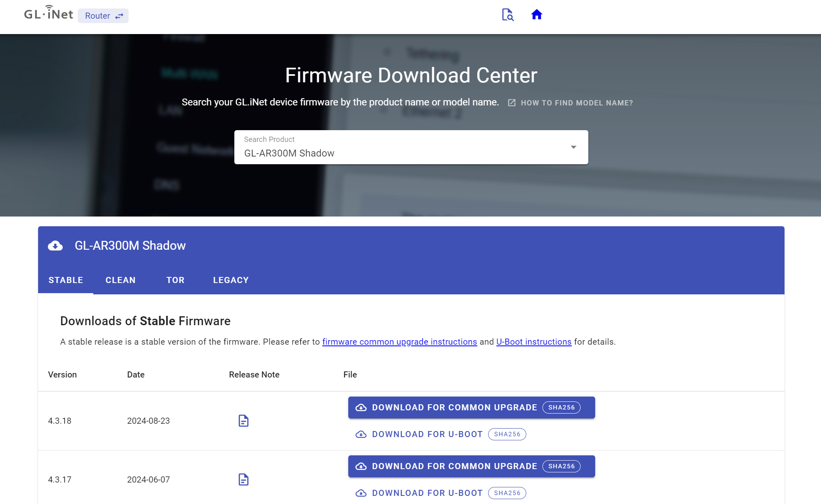Click the cloud download icon beside GL-AR300M Shadow title
The image size is (821, 504).
point(55,246)
